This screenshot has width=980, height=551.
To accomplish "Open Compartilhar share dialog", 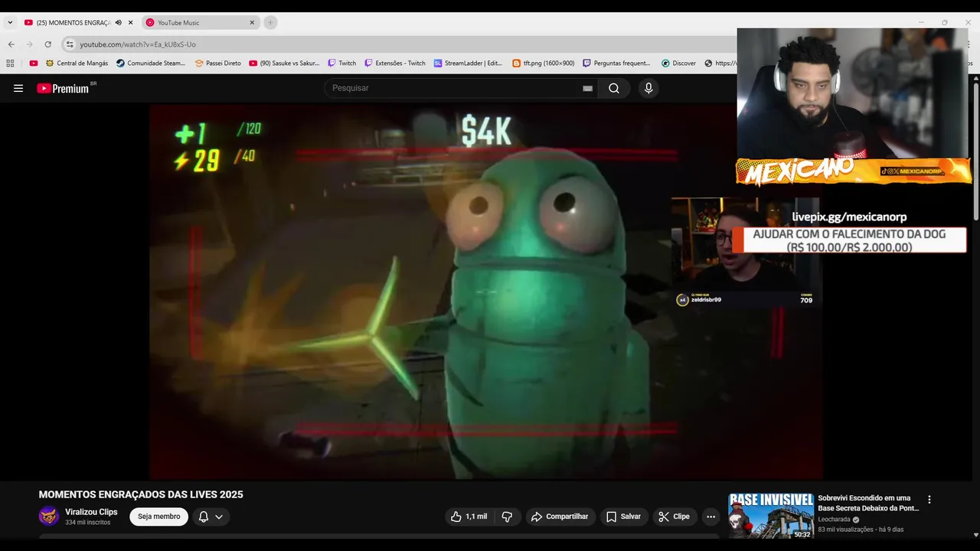I will tap(560, 517).
